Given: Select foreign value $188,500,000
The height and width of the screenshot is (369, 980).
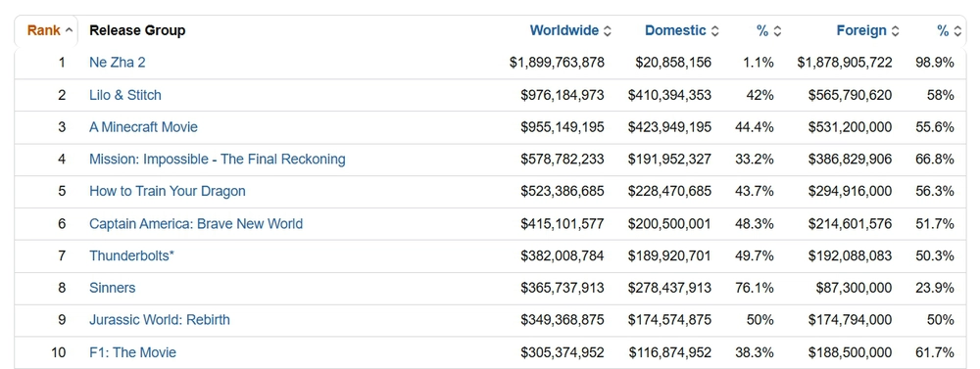Looking at the screenshot, I should (x=850, y=352).
